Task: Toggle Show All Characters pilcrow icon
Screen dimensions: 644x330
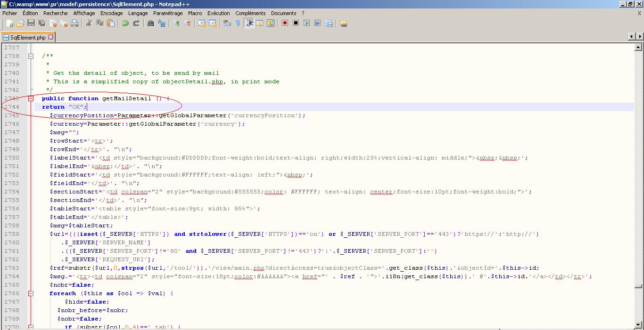Action: (238, 23)
